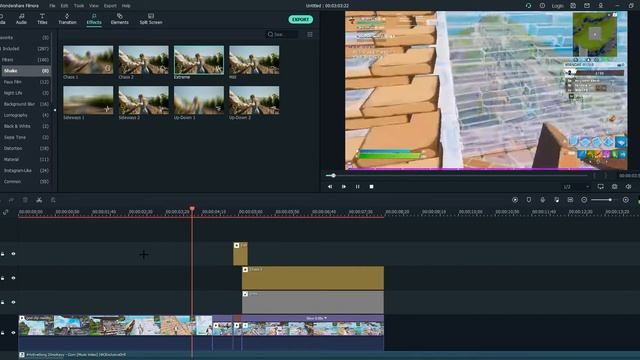Open the preview quality 1/2 dropdown

click(x=576, y=187)
